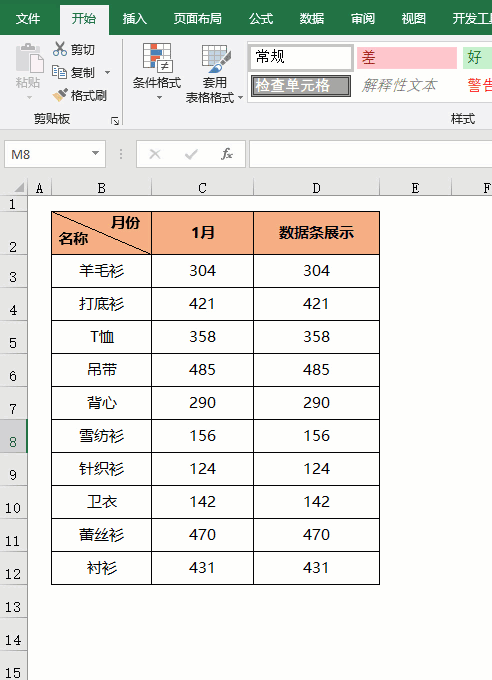
Task: Click the cell 针织衫
Action: click(102, 468)
